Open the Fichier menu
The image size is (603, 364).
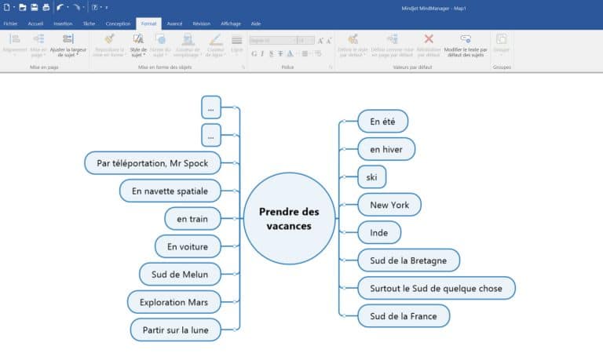tap(10, 24)
